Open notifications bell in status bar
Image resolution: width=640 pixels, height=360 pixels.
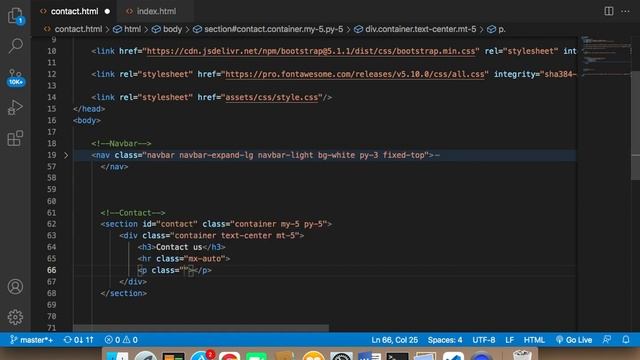626,340
